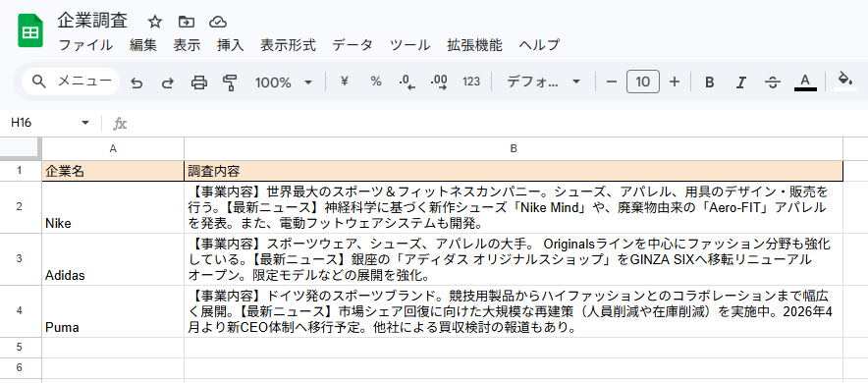This screenshot has height=383, width=868.
Task: Select the 調査内容 header cell
Action: point(514,171)
